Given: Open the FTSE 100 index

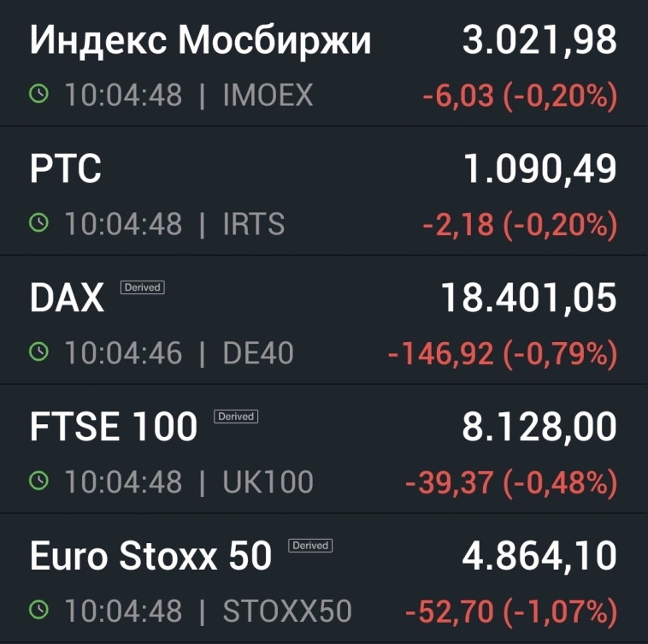Looking at the screenshot, I should point(114,428).
